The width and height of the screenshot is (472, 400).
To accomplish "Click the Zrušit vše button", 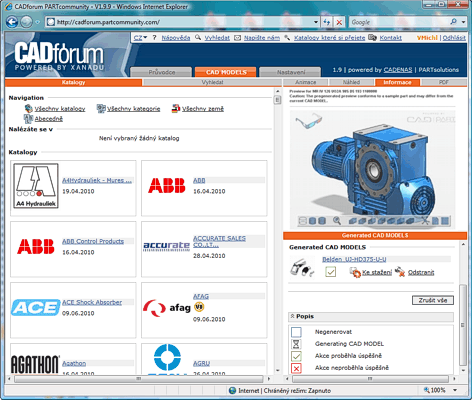I will 433,300.
